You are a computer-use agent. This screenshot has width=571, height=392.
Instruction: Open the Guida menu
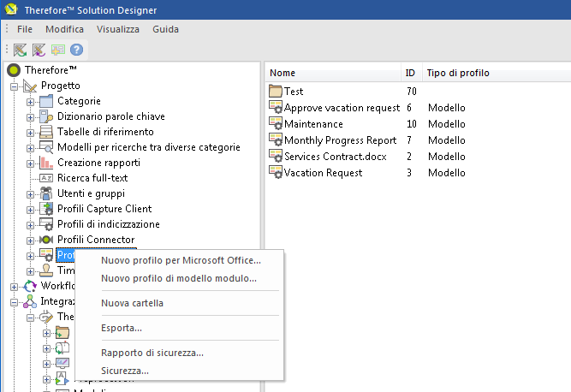(166, 29)
